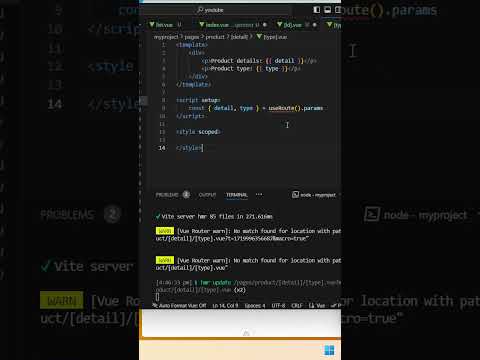Click the 'Product details' line of code

259,61
